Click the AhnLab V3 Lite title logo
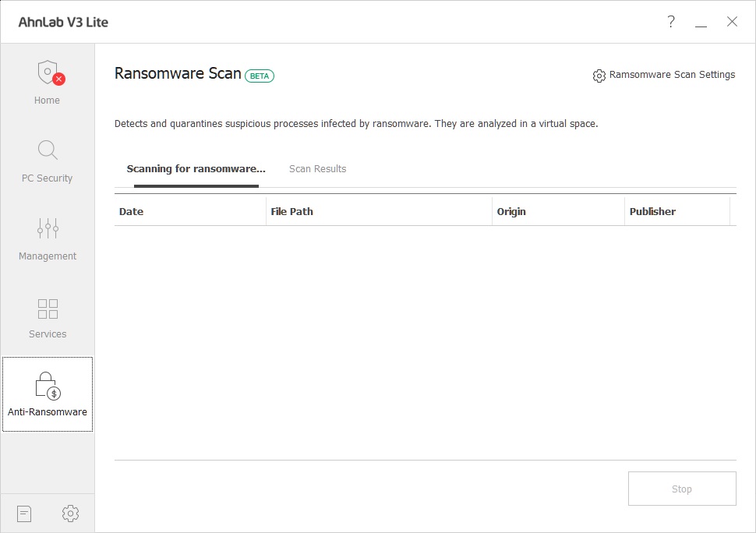756x533 pixels. [64, 22]
